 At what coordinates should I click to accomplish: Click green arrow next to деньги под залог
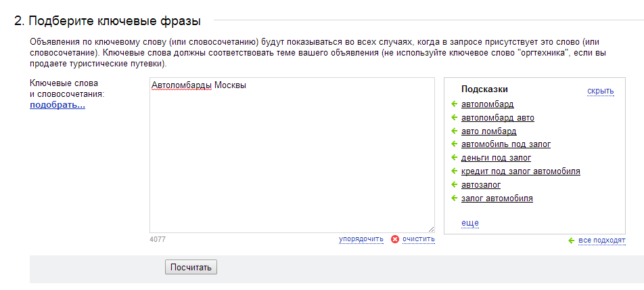[455, 158]
